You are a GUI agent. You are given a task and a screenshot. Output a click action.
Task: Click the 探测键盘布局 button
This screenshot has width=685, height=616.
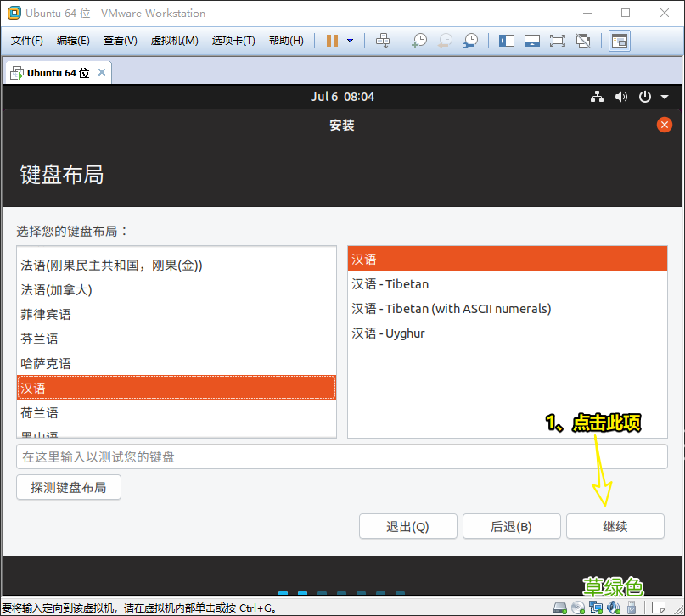pos(69,487)
